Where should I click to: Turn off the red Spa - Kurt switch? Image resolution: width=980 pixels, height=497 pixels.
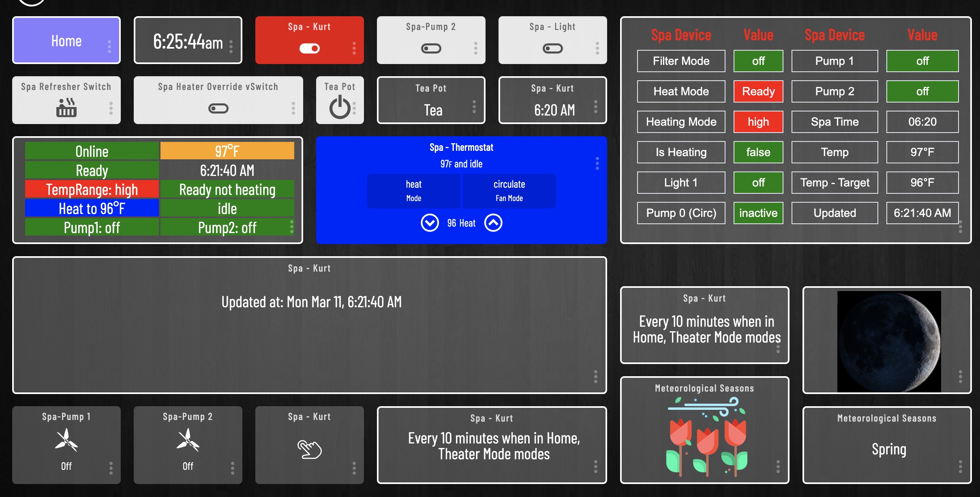tap(310, 49)
